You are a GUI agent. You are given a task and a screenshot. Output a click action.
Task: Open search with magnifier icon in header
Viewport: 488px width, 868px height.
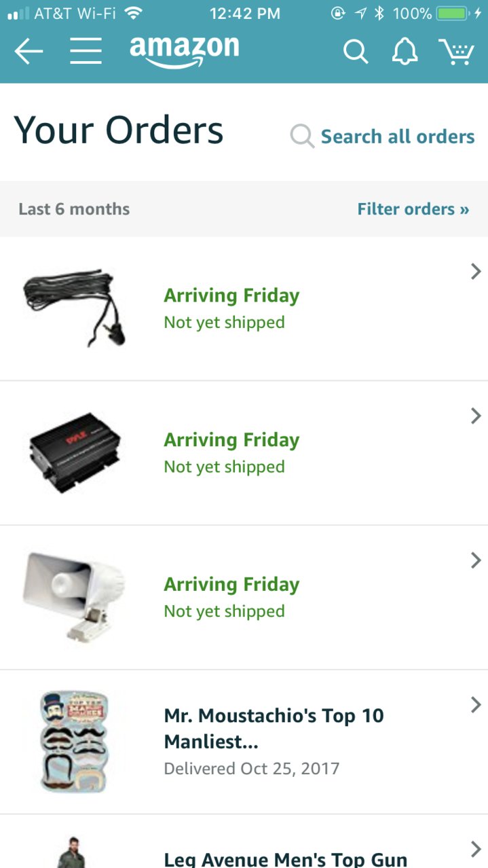pyautogui.click(x=355, y=52)
